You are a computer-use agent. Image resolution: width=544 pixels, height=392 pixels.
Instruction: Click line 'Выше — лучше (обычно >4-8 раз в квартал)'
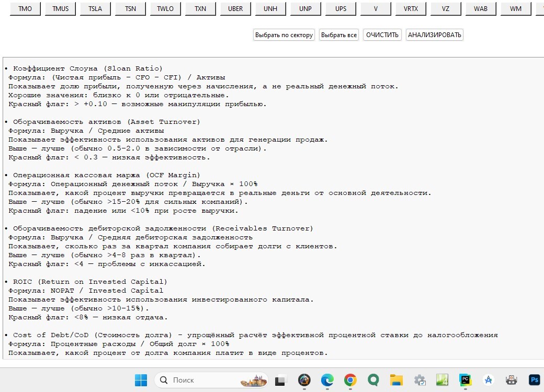click(105, 255)
